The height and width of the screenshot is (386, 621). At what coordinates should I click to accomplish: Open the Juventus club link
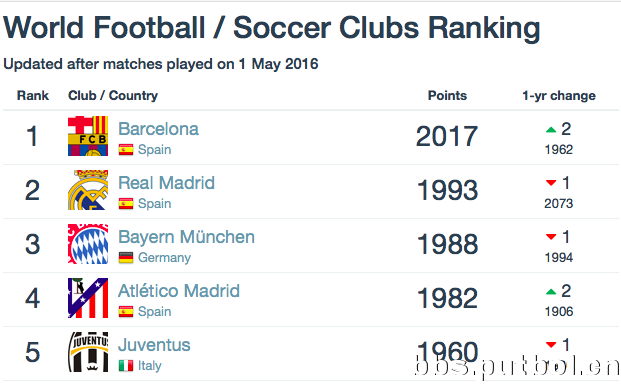(x=154, y=345)
